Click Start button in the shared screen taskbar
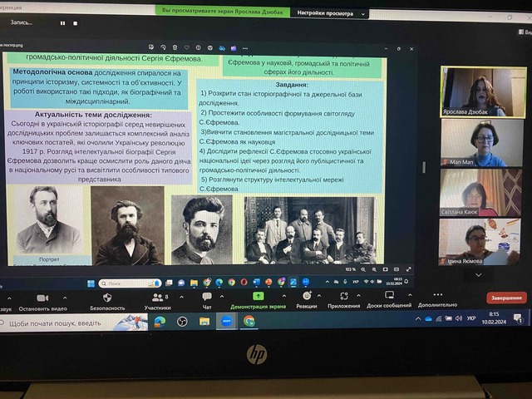The height and width of the screenshot is (399, 532). 91,283
